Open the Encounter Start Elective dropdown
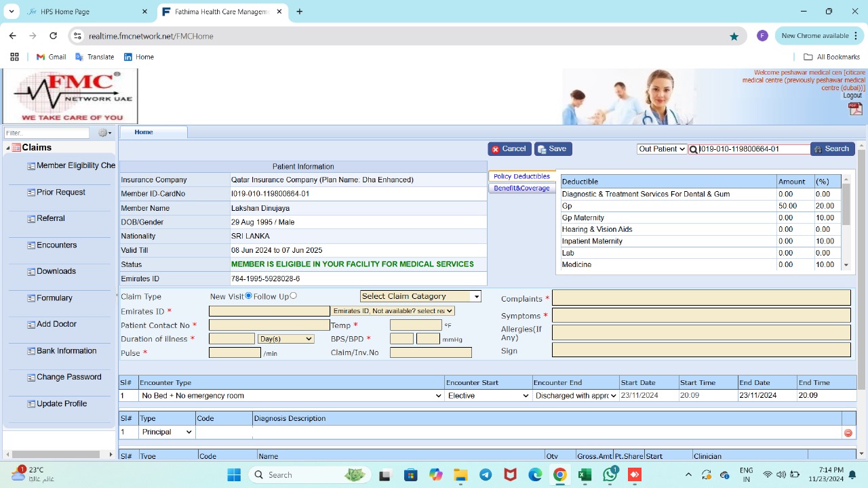The width and height of the screenshot is (868, 488). point(488,396)
